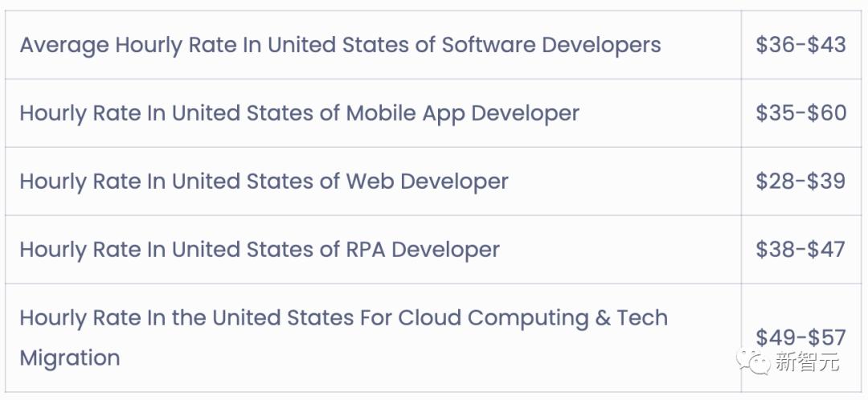The image size is (868, 400).
Task: Click the letters RPA in fourth row
Action: pyautogui.click(x=366, y=250)
